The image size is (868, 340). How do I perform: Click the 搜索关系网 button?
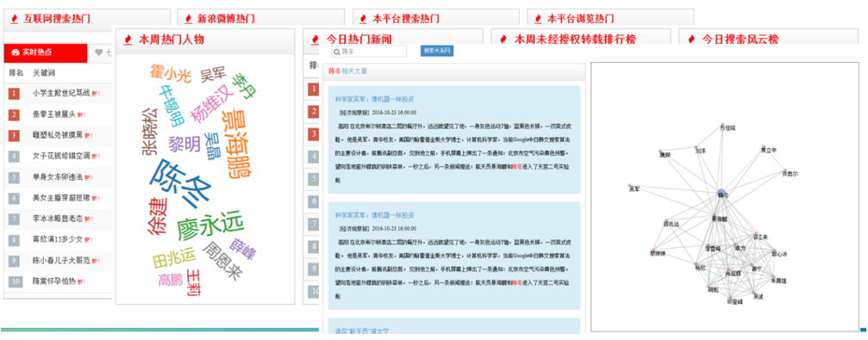437,51
